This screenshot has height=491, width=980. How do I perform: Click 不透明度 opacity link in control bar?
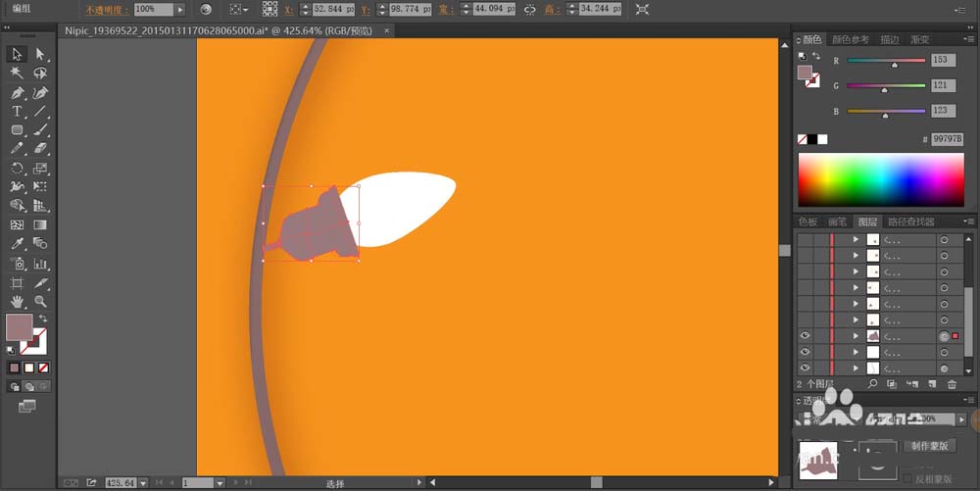[107, 10]
